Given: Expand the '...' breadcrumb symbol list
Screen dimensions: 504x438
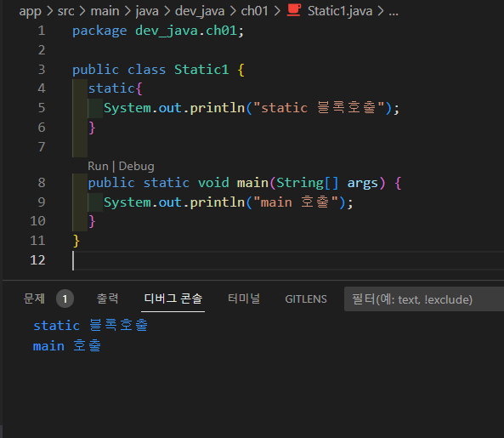Looking at the screenshot, I should 394,12.
